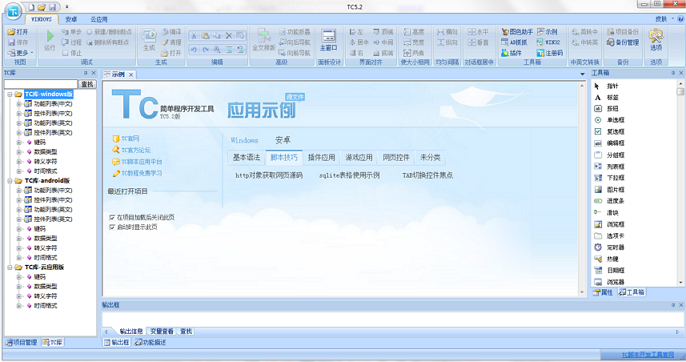Collapse the TC库-云应用版 tree node
The height and width of the screenshot is (362, 686).
click(x=10, y=267)
